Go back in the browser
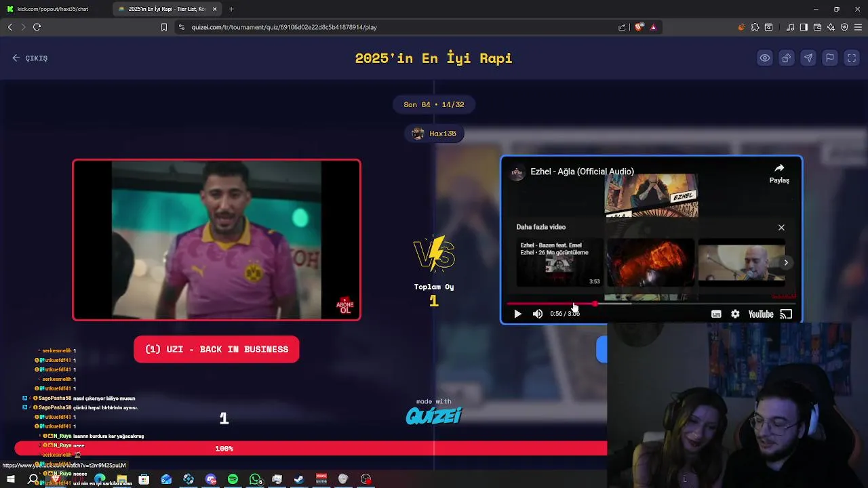Viewport: 868px width, 488px height. (x=9, y=27)
